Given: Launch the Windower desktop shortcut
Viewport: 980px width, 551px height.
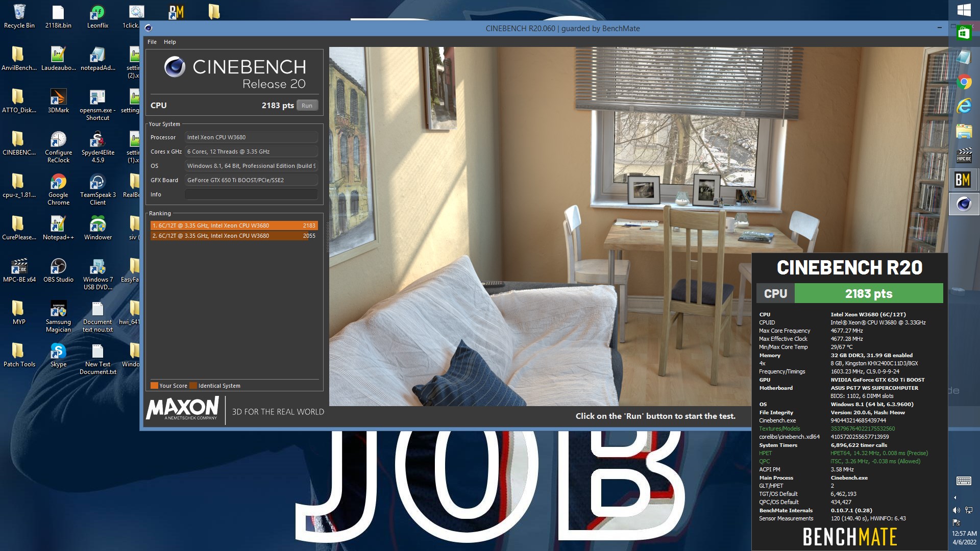Looking at the screenshot, I should tap(97, 228).
